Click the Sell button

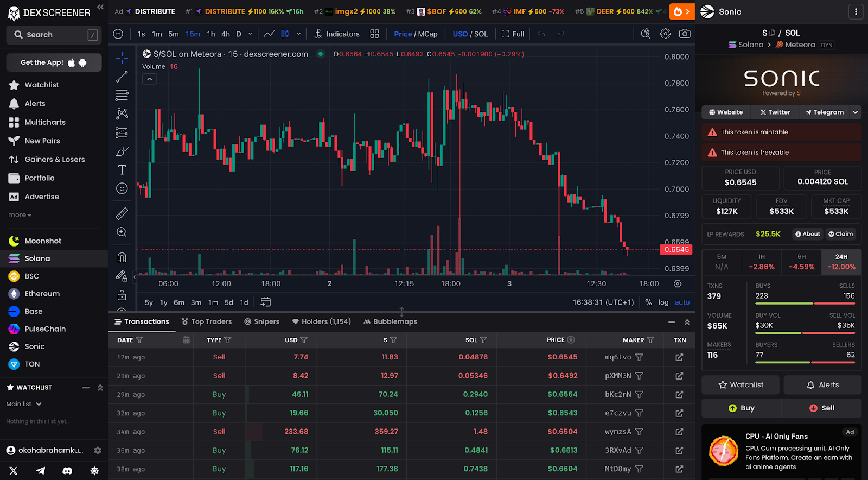click(x=821, y=408)
